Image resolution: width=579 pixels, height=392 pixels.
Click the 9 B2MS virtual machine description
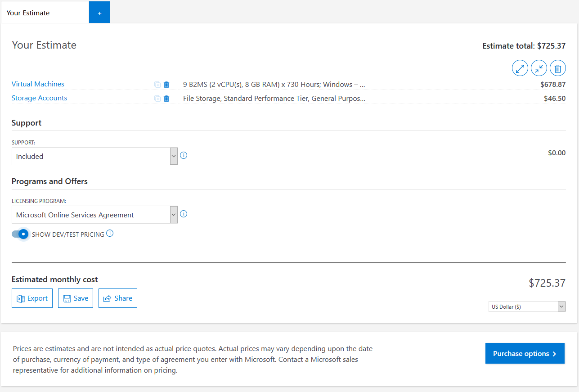pos(274,84)
